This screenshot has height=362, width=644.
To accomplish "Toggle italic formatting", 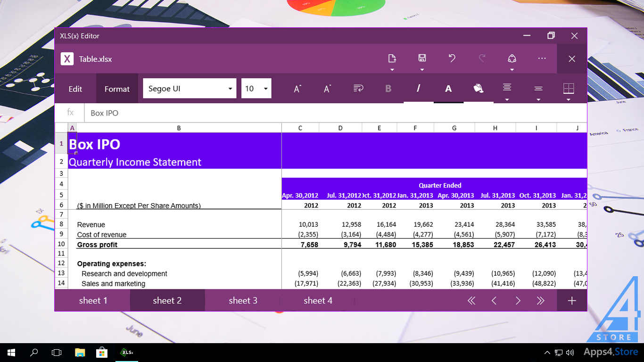I will tap(418, 89).
